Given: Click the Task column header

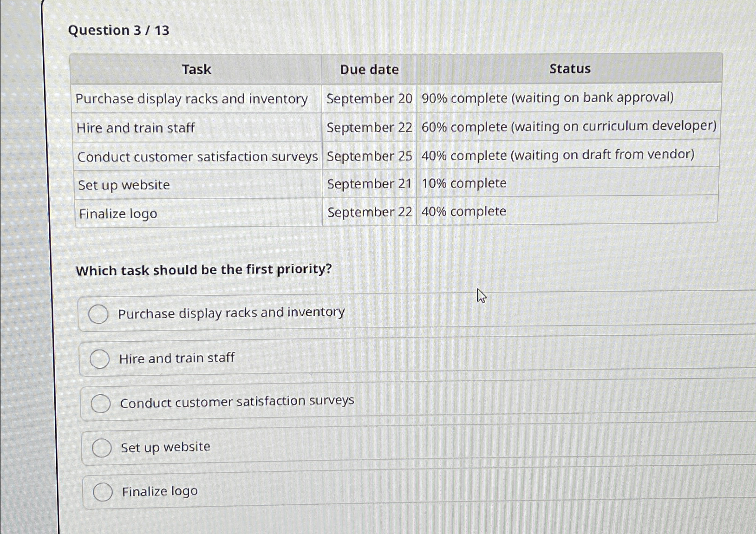Looking at the screenshot, I should (196, 69).
